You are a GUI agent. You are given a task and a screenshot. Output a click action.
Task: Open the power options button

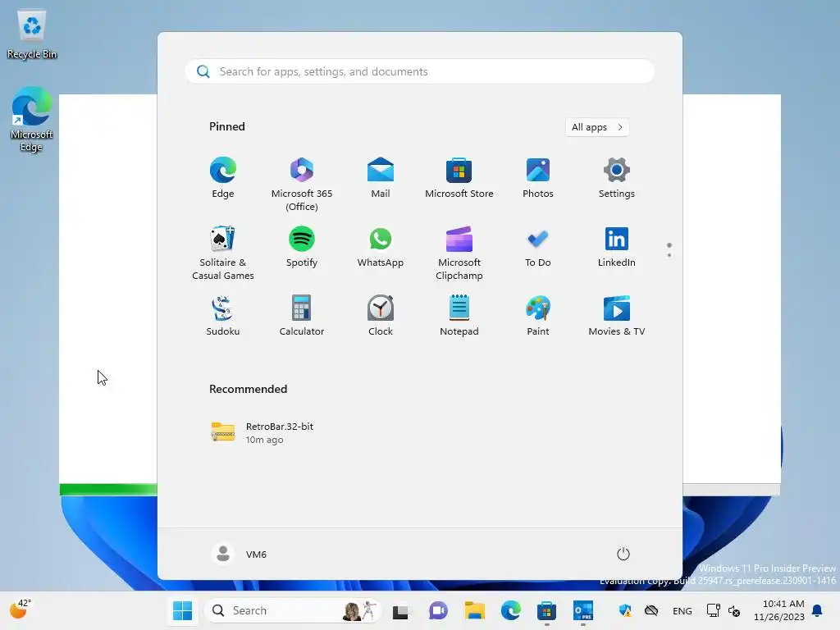623,554
